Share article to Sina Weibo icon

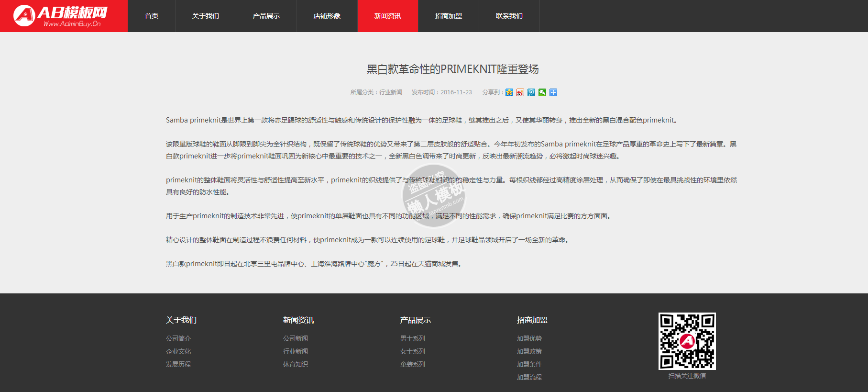pyautogui.click(x=520, y=92)
